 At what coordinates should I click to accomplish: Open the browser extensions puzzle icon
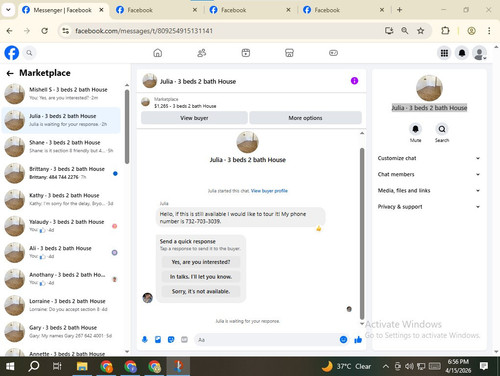[x=445, y=31]
